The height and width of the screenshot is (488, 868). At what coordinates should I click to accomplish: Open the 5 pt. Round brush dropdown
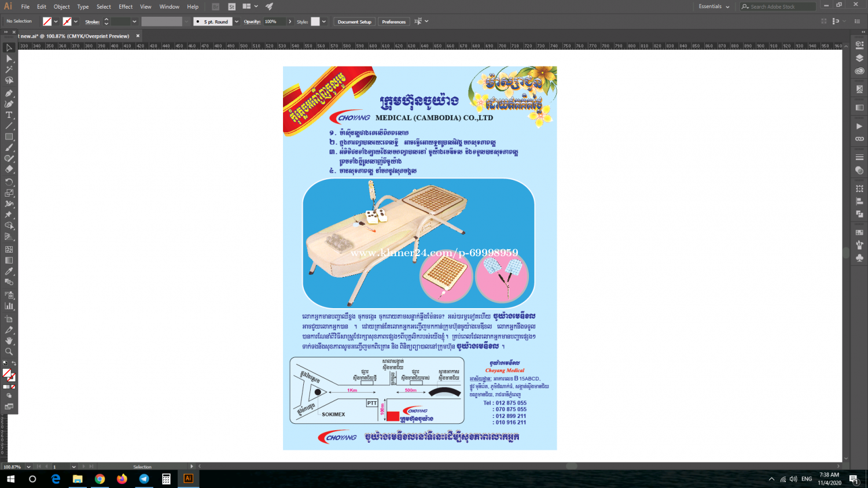pos(236,21)
